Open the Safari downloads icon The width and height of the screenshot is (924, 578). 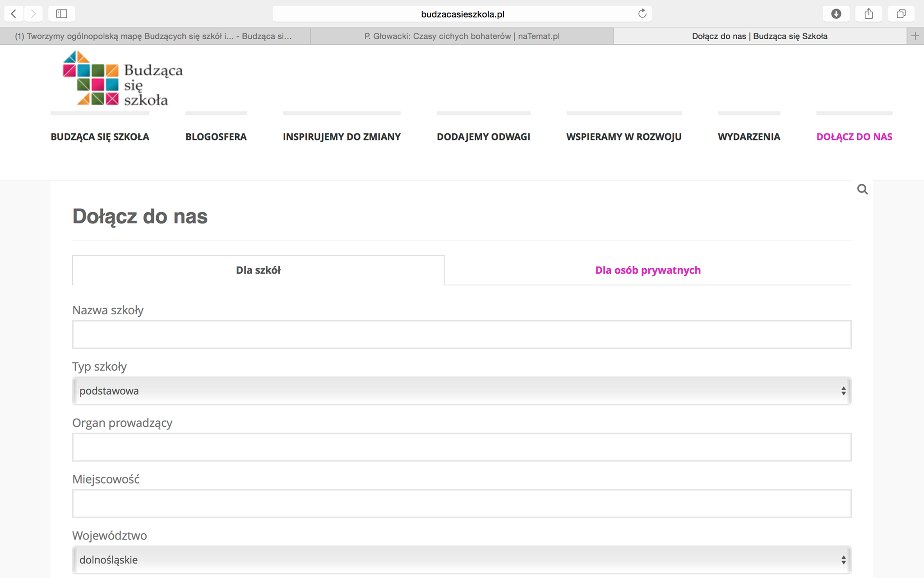point(836,14)
